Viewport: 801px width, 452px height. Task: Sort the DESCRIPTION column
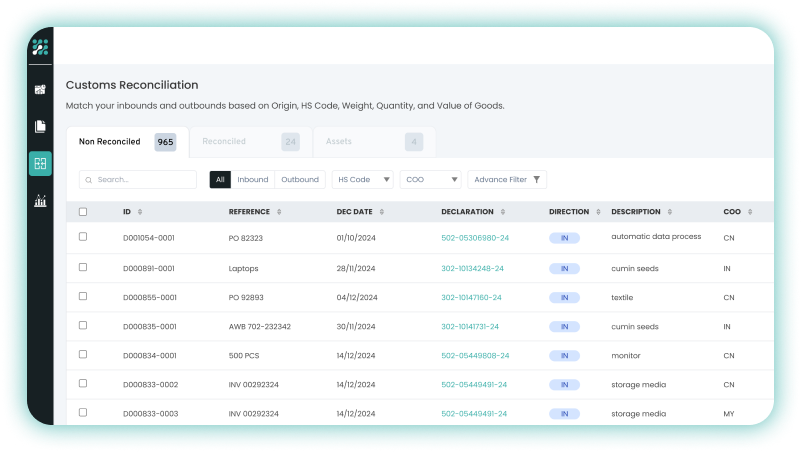pyautogui.click(x=670, y=212)
